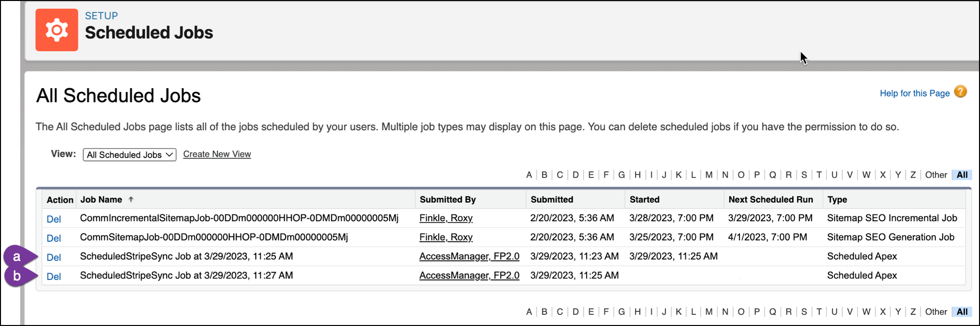Screen dimensions: 980x326
Task: Select Other in the top alphabet filter
Action: [935, 175]
